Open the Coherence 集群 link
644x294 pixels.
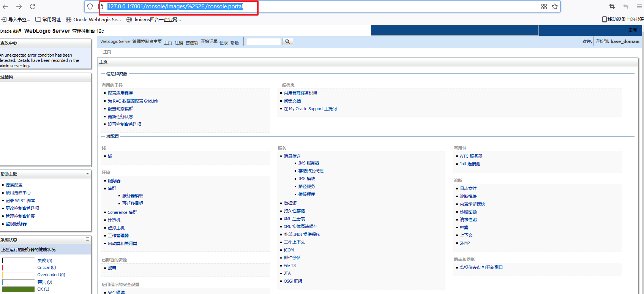(x=122, y=212)
